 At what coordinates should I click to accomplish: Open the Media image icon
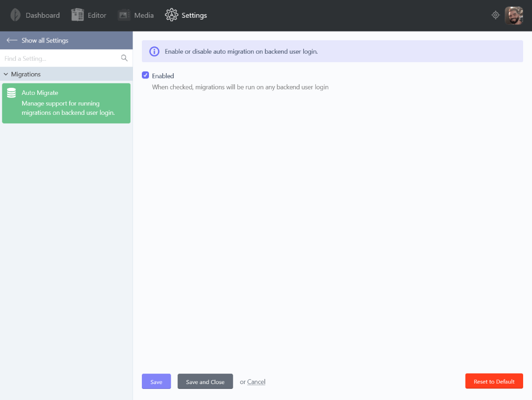124,15
